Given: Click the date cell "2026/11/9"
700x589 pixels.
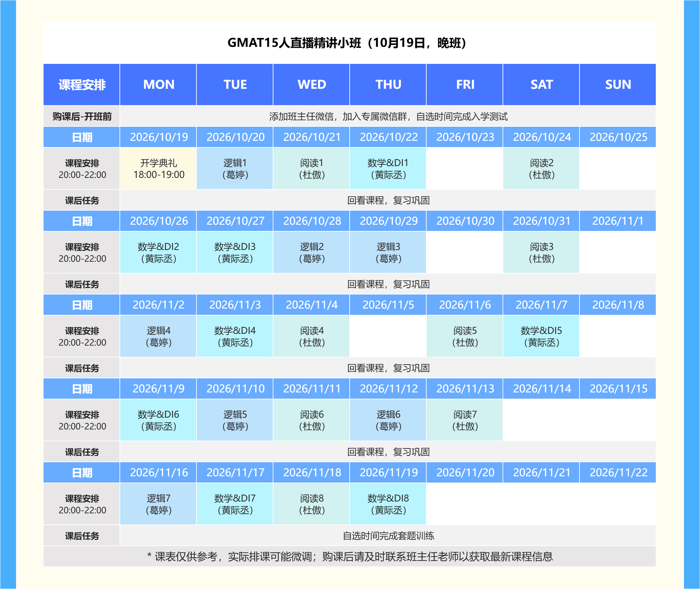Looking at the screenshot, I should pyautogui.click(x=158, y=388).
